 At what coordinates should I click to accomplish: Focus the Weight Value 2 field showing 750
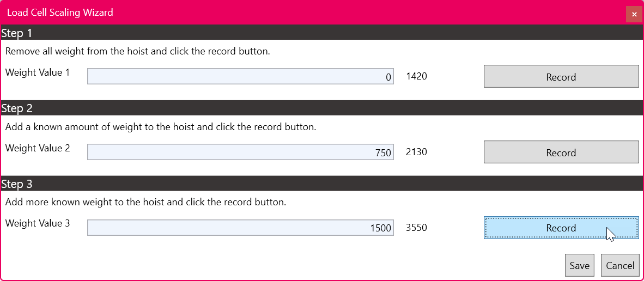[x=240, y=152]
